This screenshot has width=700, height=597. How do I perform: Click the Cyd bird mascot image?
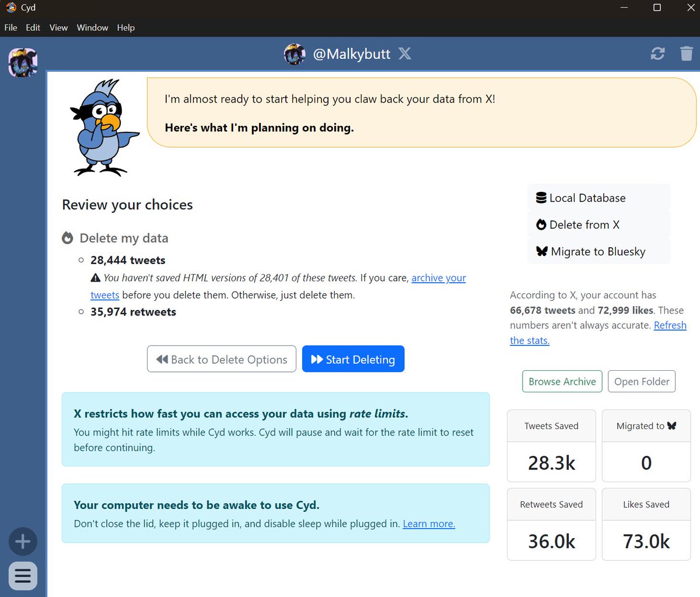tap(104, 128)
